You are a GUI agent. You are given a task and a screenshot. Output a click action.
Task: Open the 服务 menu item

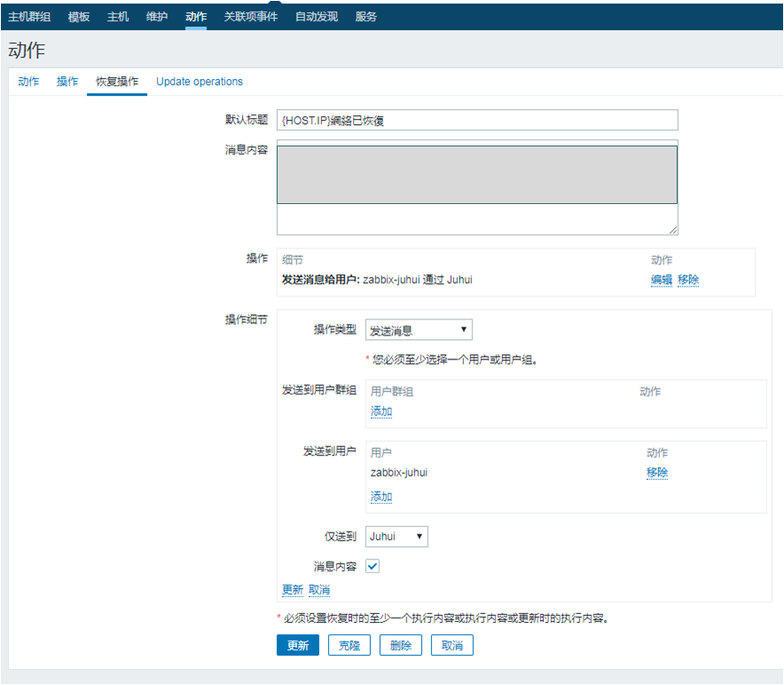(366, 17)
